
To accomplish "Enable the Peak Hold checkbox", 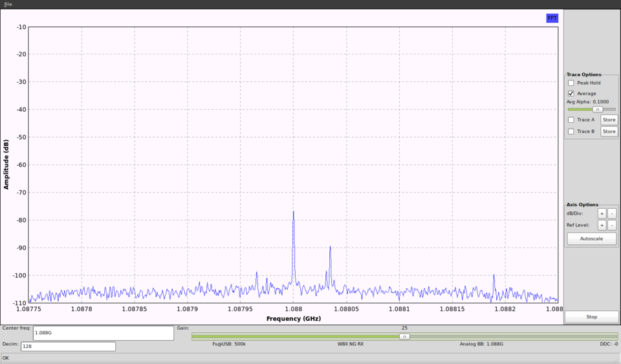I will click(x=571, y=83).
